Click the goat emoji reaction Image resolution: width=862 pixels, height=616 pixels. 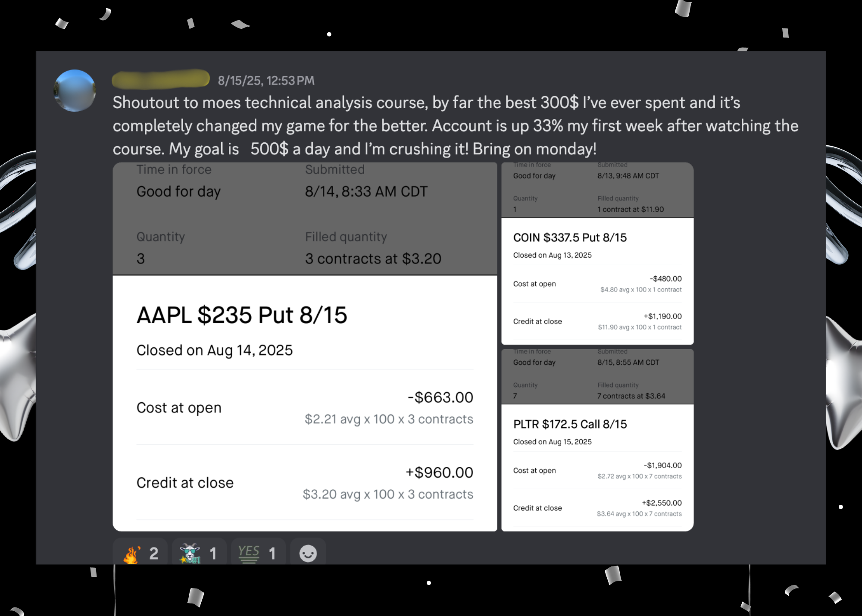tap(198, 553)
